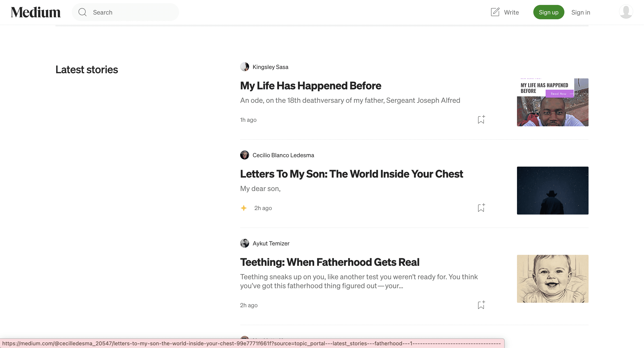Click the Sign up button
Viewport: 644px width, 348px height.
tap(549, 12)
